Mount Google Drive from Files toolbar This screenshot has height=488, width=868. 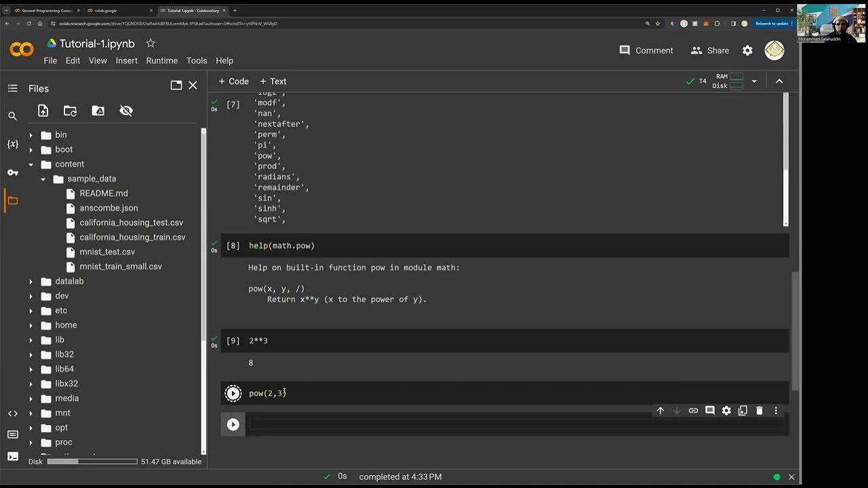98,110
